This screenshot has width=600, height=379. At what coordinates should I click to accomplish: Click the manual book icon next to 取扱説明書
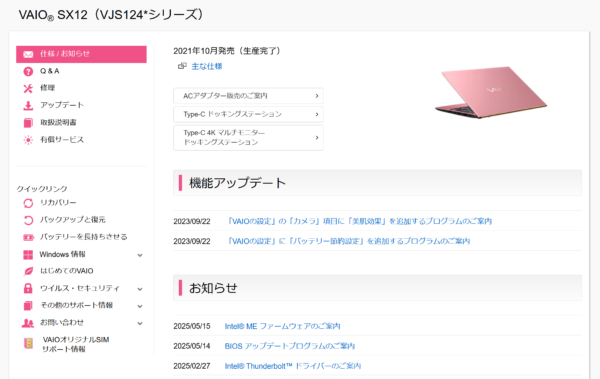[28, 123]
